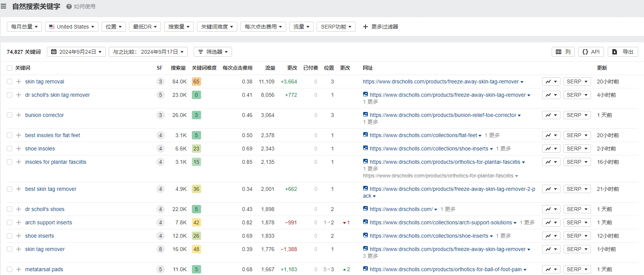
Task: Sort by the 流量 column header
Action: tap(270, 68)
